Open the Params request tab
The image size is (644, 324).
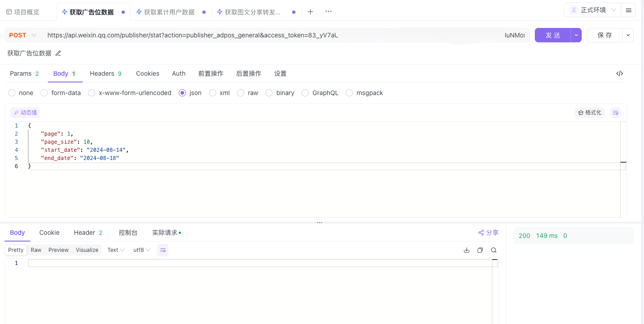click(24, 73)
